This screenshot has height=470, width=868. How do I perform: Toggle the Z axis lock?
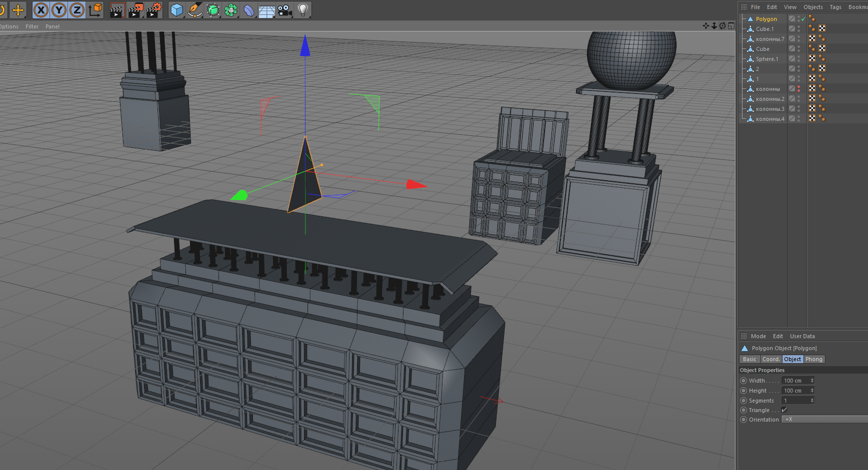tap(77, 10)
